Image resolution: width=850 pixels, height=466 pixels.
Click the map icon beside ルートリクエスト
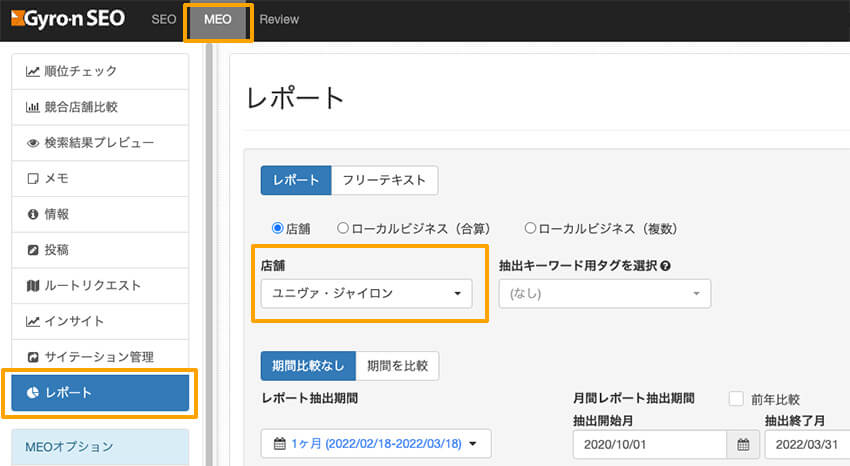[x=33, y=286]
